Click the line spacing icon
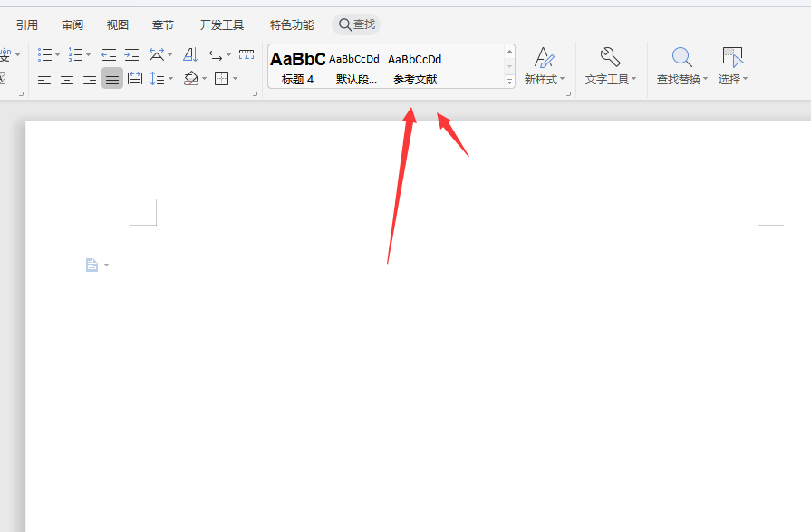 158,79
